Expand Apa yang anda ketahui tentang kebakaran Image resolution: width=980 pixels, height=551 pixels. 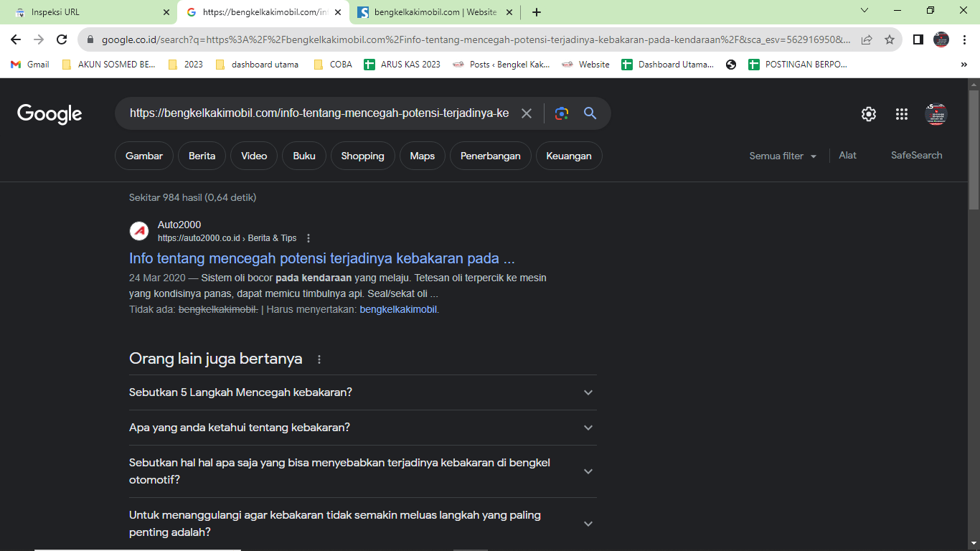(362, 428)
